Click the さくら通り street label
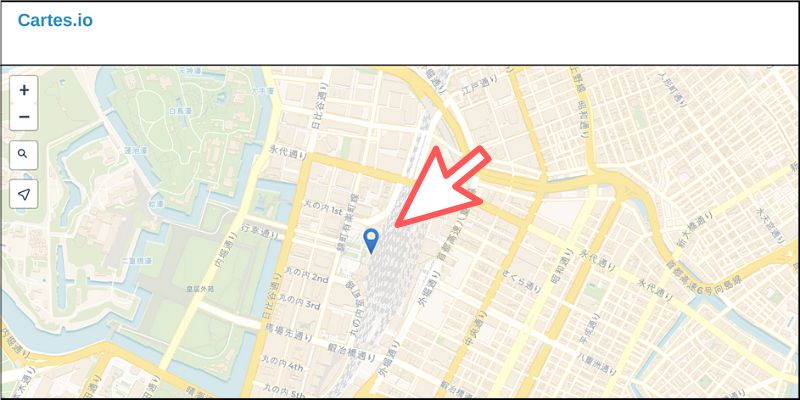This screenshot has height=400, width=800. coord(521,281)
